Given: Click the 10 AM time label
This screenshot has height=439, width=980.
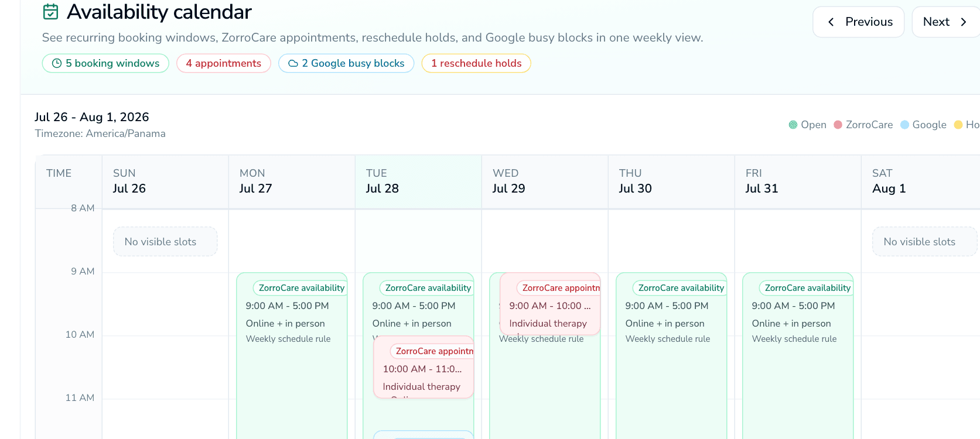Looking at the screenshot, I should [x=80, y=334].
